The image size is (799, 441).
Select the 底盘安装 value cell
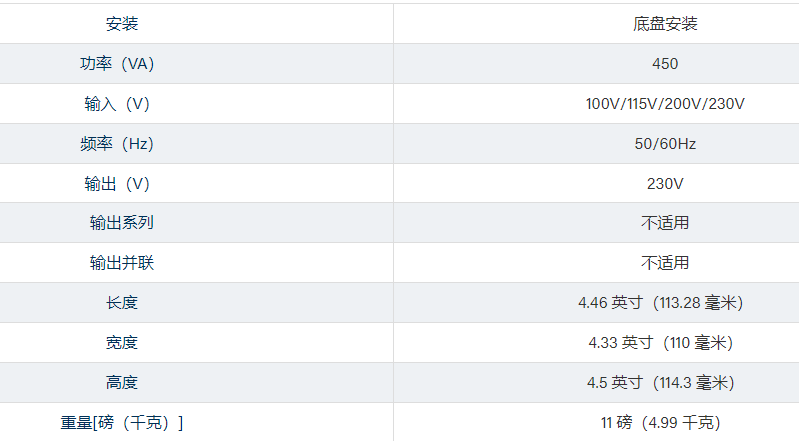(665, 24)
